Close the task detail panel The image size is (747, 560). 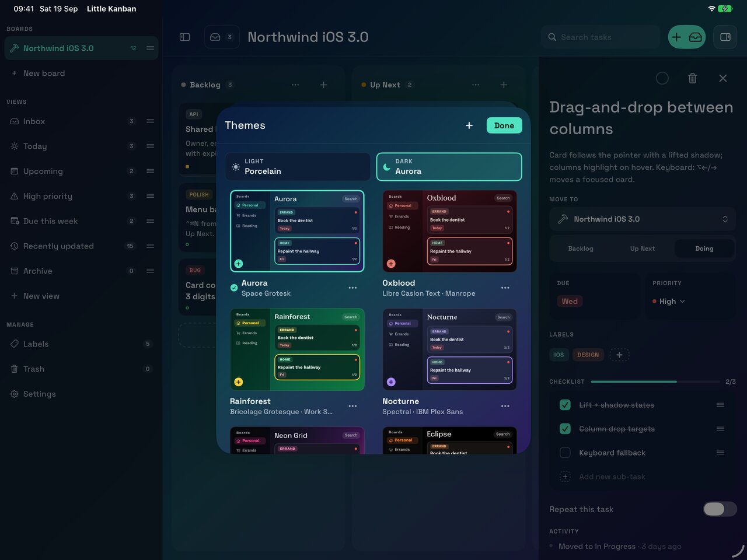point(722,78)
